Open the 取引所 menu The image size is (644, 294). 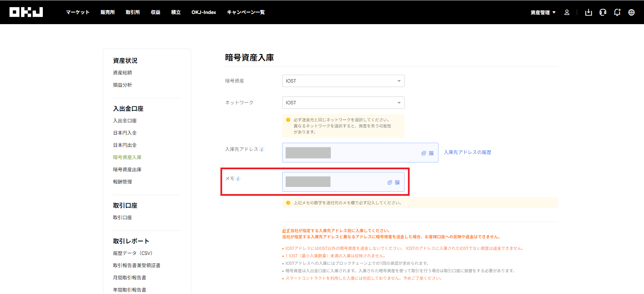pos(133,12)
